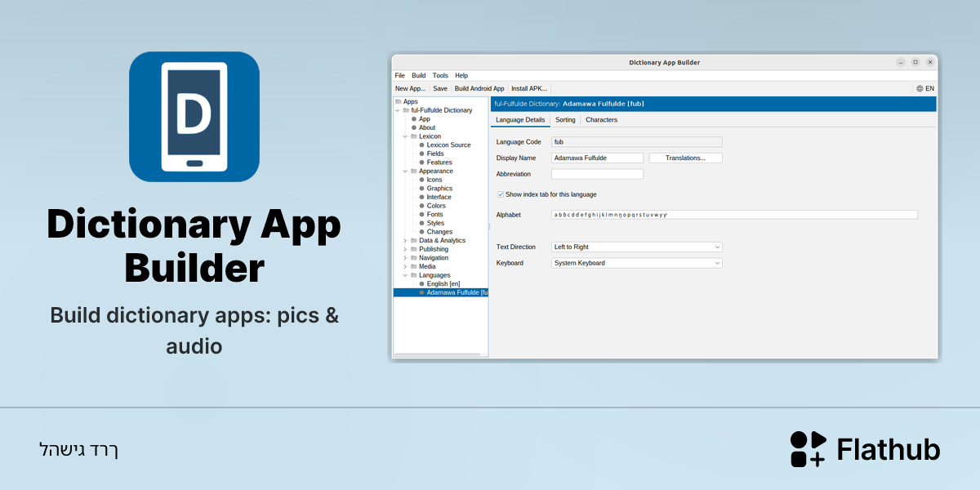This screenshot has width=980, height=490.
Task: Minimize the Dictionary App Builder window
Action: (901, 62)
